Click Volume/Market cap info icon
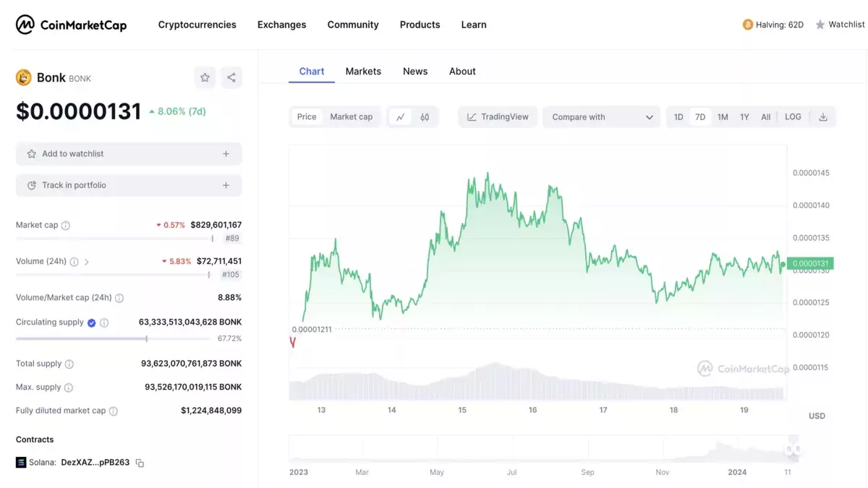868x488 pixels. [x=119, y=298]
